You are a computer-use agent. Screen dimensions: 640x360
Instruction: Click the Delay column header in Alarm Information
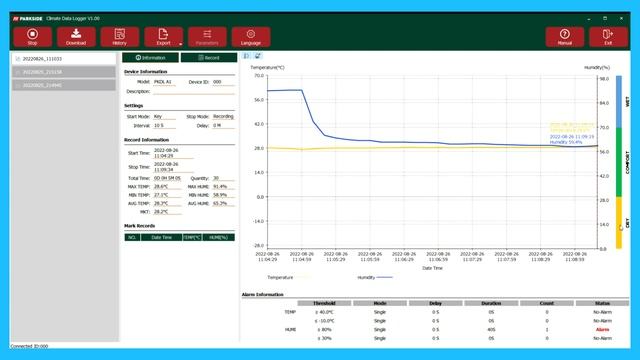pos(436,303)
